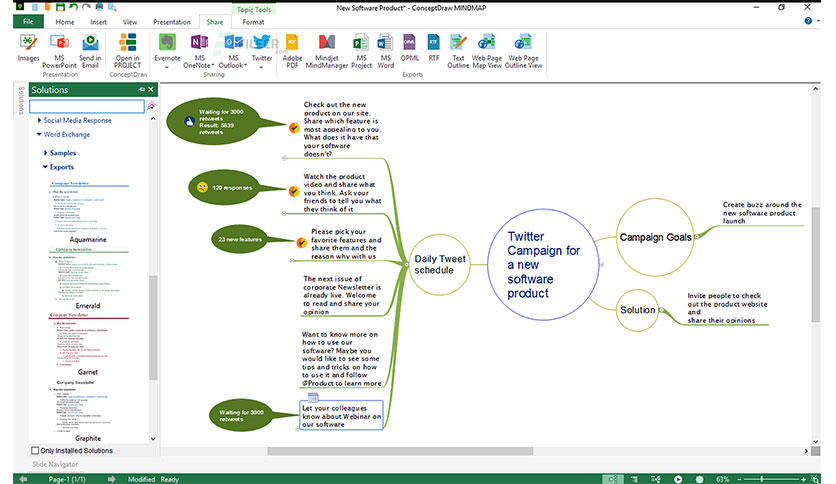Click the zoom in plus button

[x=803, y=479]
